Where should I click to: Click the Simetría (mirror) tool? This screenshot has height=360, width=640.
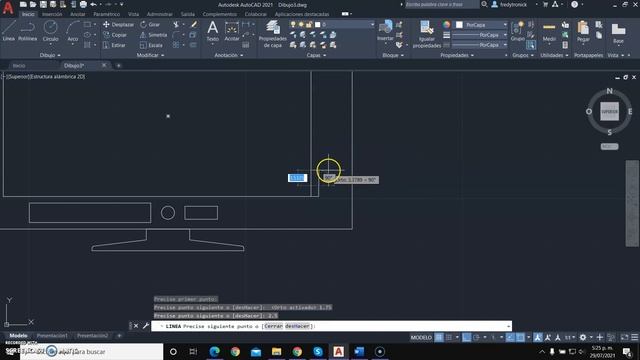pos(153,35)
